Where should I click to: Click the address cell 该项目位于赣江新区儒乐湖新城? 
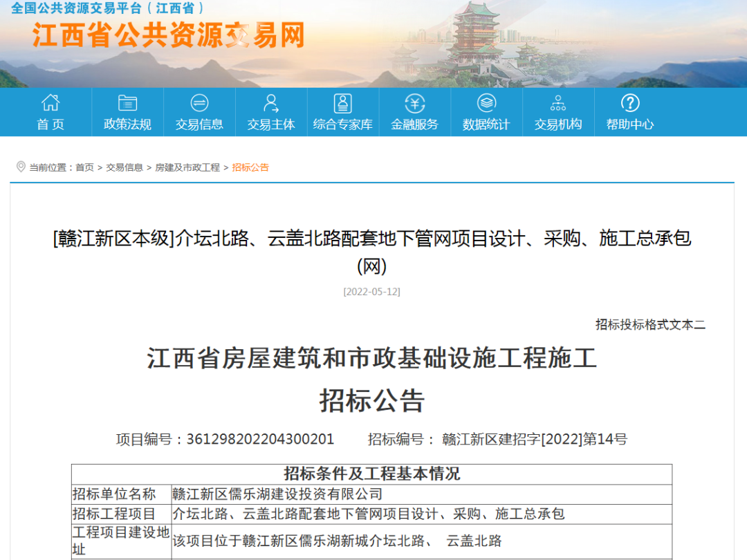click(422, 541)
